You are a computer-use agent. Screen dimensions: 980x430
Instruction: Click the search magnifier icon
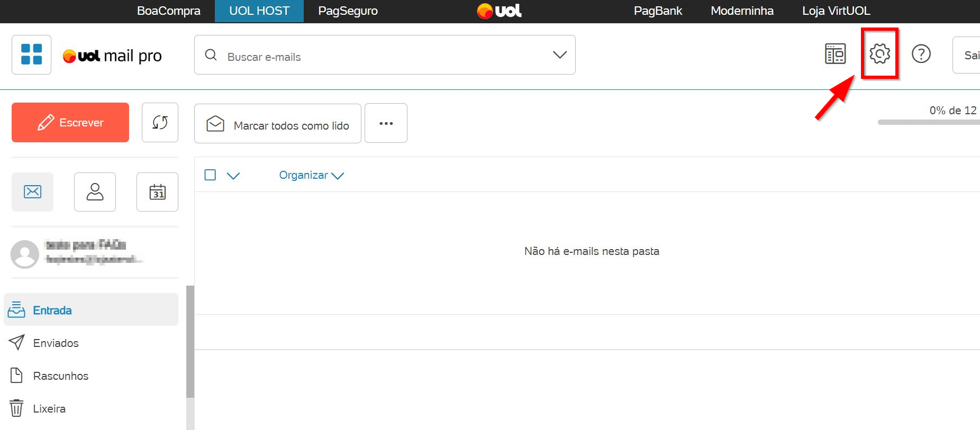click(211, 55)
